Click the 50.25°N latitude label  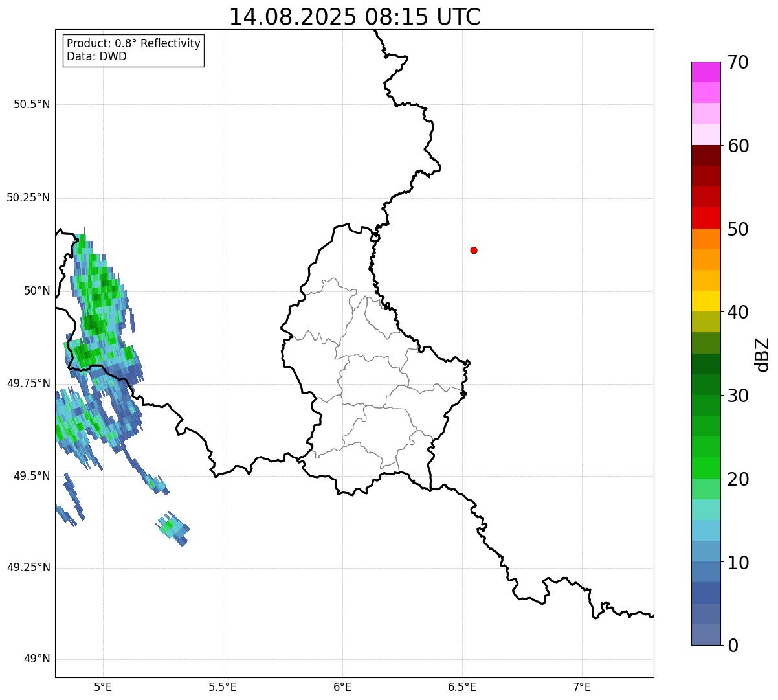click(x=28, y=198)
